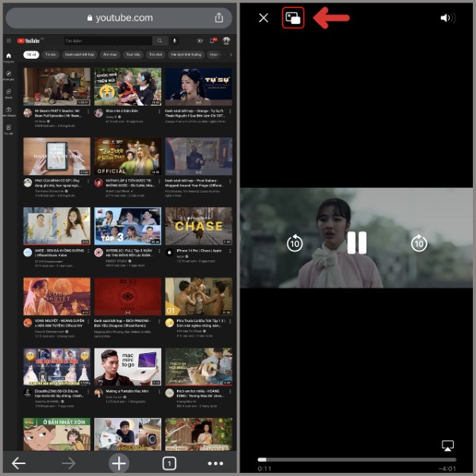
Task: Select the 'Tất cả' filter chip
Action: 31,55
